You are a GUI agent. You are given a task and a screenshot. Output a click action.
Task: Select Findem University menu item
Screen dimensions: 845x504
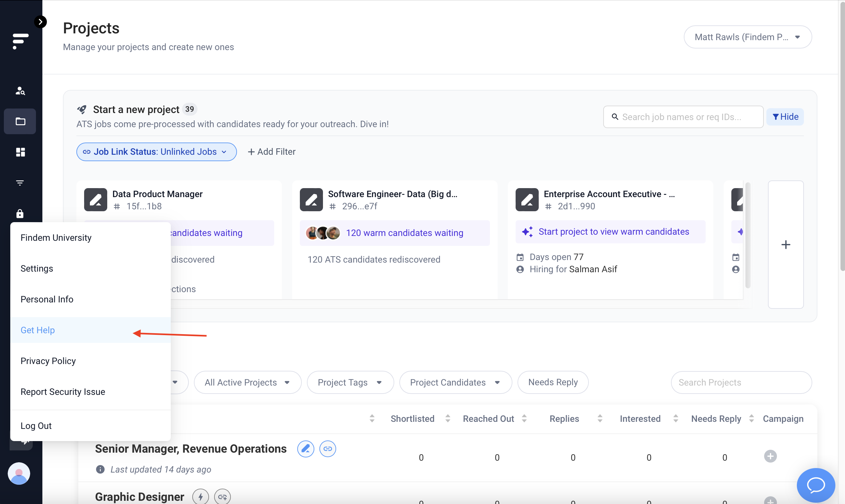90,238
